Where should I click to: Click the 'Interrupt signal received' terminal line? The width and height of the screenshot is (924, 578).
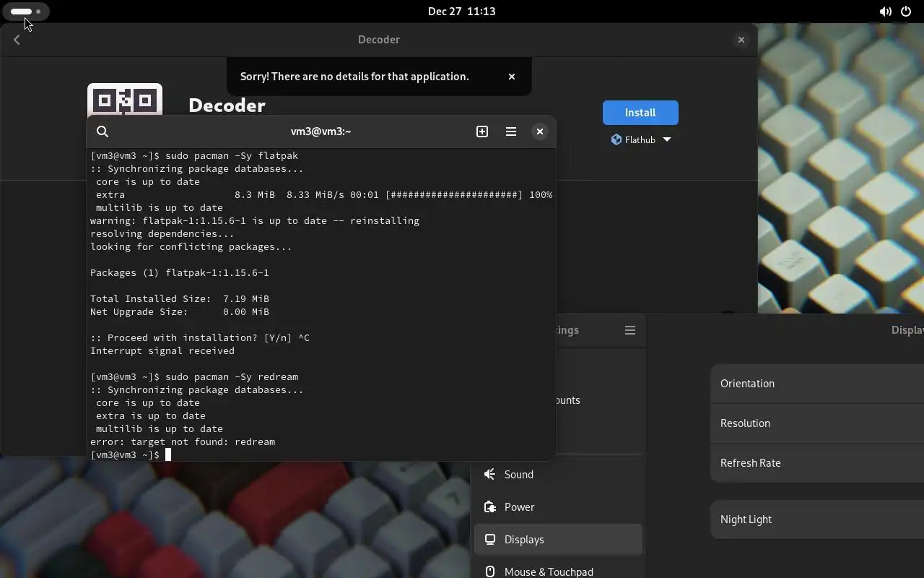162,351
